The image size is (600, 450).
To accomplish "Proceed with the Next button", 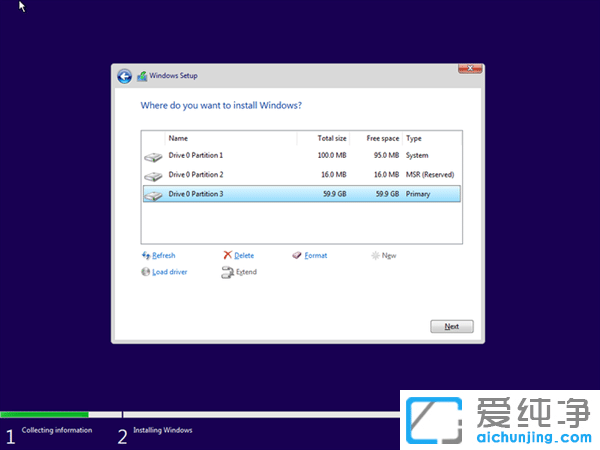I will 452,326.
